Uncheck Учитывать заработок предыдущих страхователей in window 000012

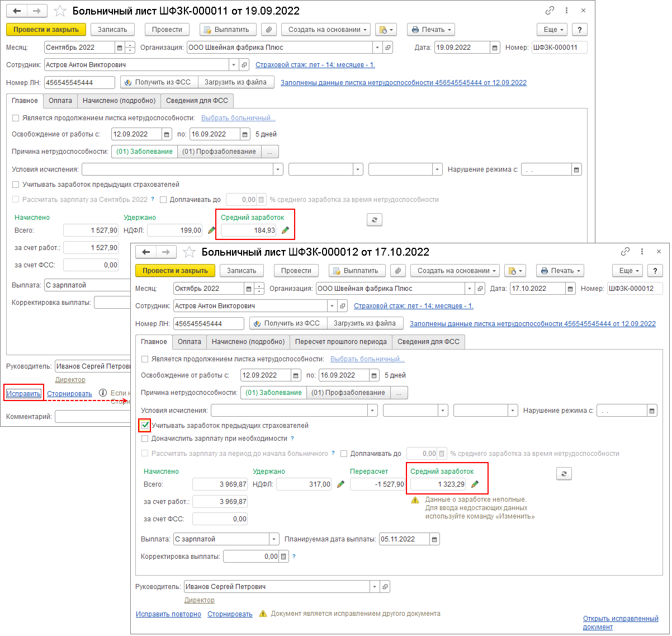145,426
